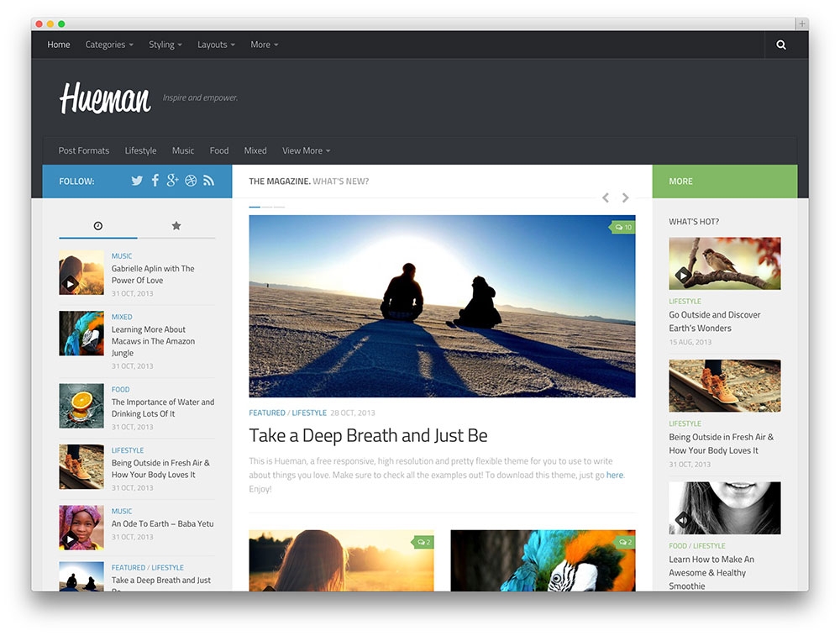Image resolution: width=840 pixels, height=636 pixels.
Task: Subscribe via the RSS feed icon
Action: coord(208,180)
